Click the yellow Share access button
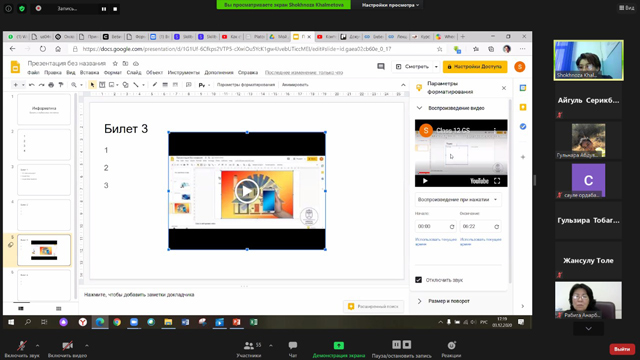The image size is (640, 360). point(475,67)
